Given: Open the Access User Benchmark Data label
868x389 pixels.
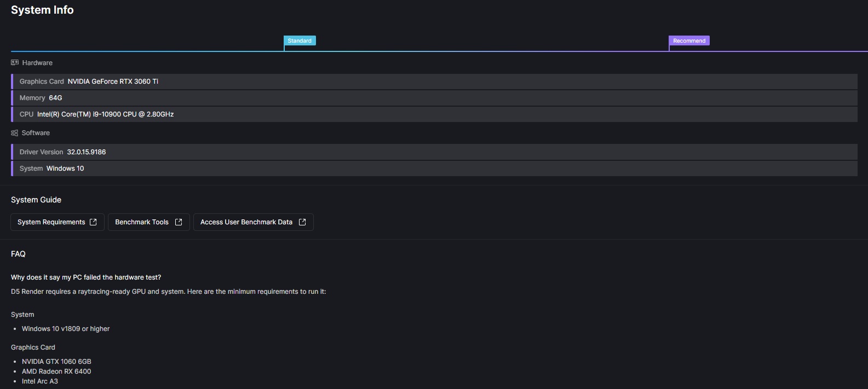Looking at the screenshot, I should coord(246,222).
